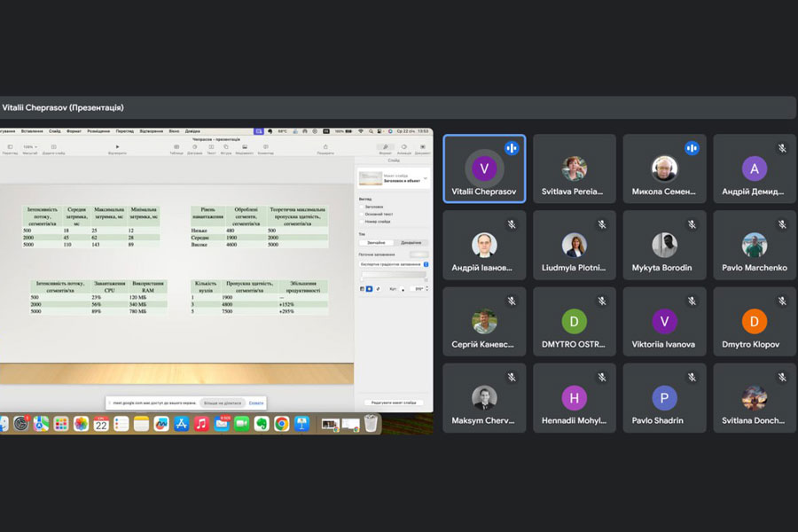This screenshot has width=798, height=532.
Task: Click the gradient bar in fill settings
Action: (x=394, y=274)
